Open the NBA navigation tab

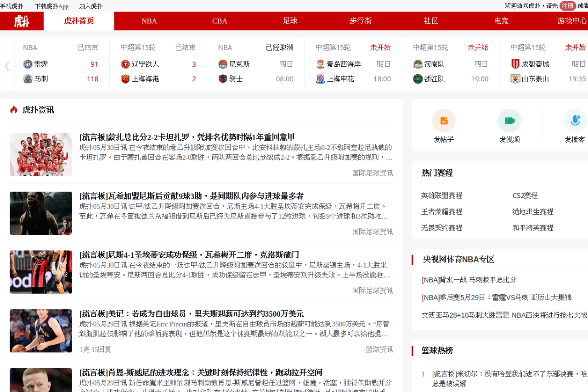149,21
